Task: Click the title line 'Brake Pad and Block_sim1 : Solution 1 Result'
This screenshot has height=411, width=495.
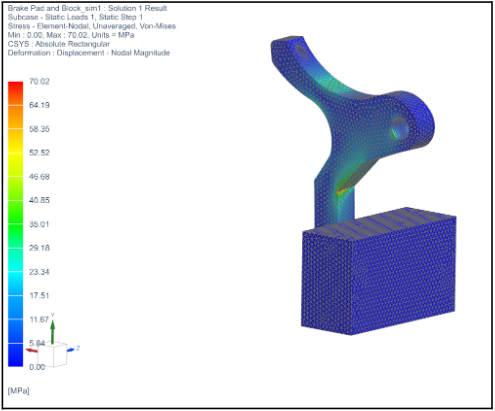Action: pyautogui.click(x=87, y=8)
